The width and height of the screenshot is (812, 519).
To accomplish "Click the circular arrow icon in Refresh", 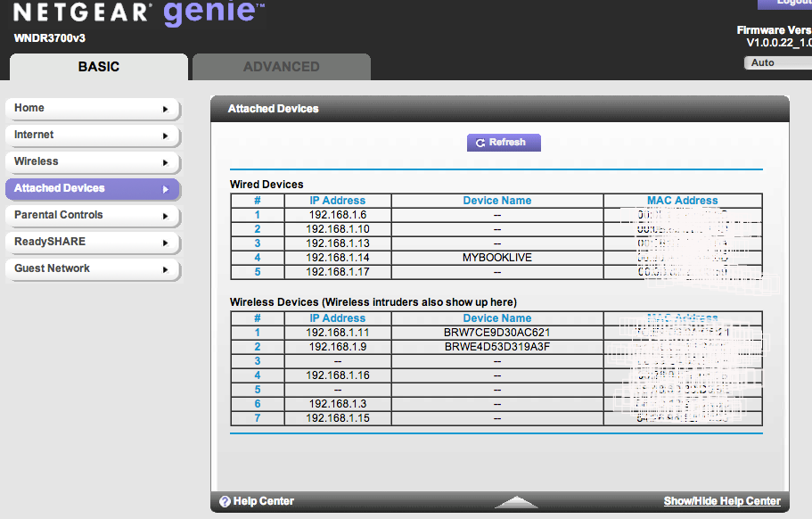I will click(x=480, y=143).
